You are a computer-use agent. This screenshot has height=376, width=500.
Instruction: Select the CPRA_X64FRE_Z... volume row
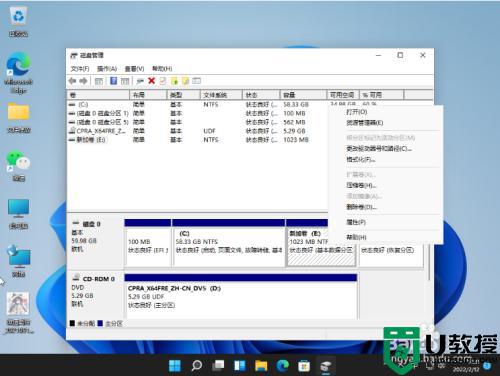(x=197, y=131)
